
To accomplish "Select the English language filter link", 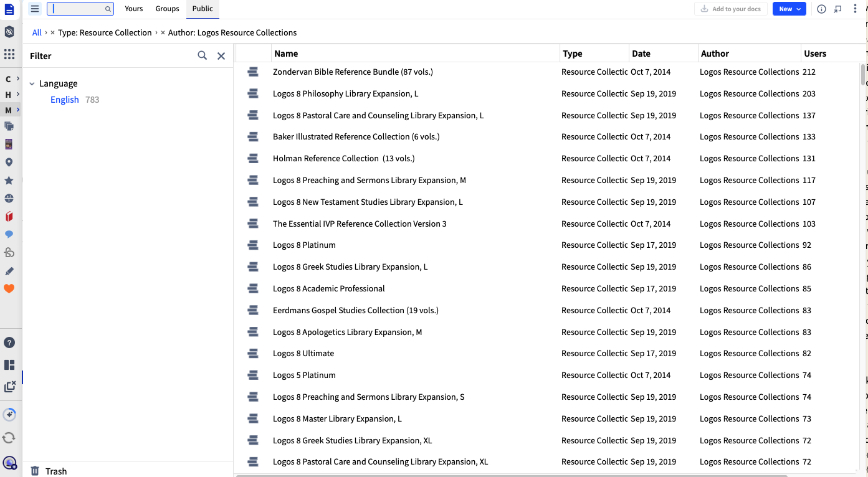I will pos(65,100).
